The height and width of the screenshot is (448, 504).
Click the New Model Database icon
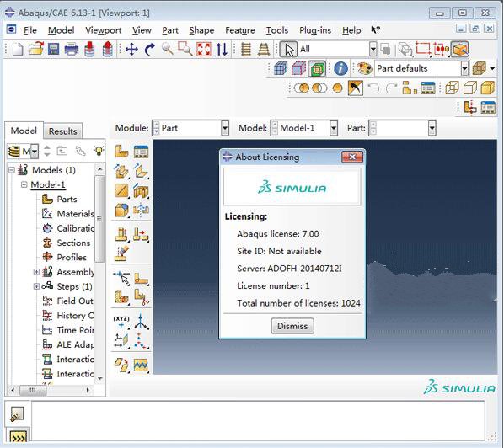(x=17, y=49)
